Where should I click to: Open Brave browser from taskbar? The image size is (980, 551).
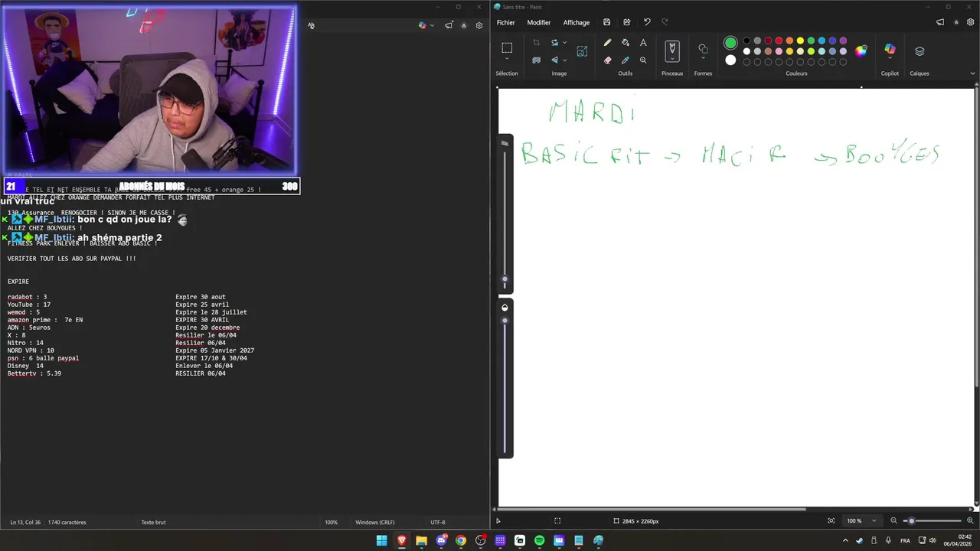click(401, 540)
